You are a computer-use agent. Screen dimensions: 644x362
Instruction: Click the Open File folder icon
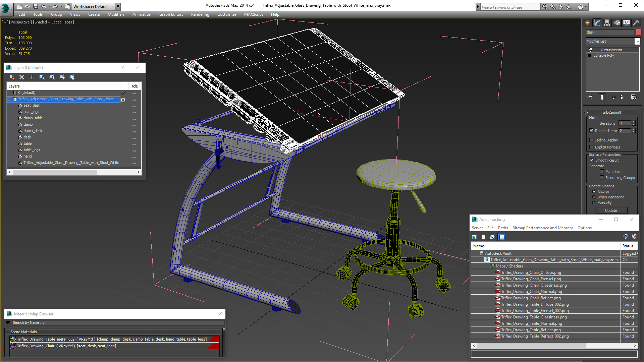coord(28,6)
